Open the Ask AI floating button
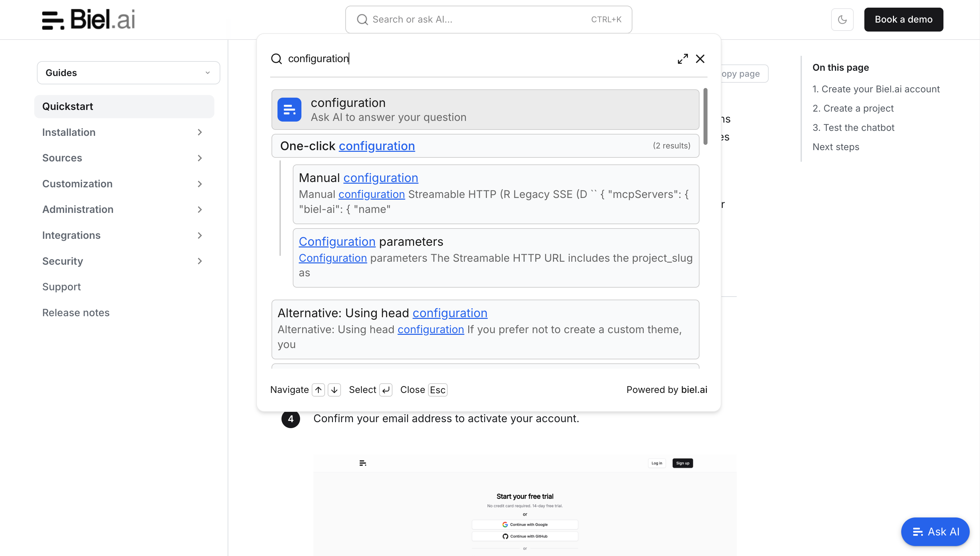Screen dimensions: 980x556 935,531
